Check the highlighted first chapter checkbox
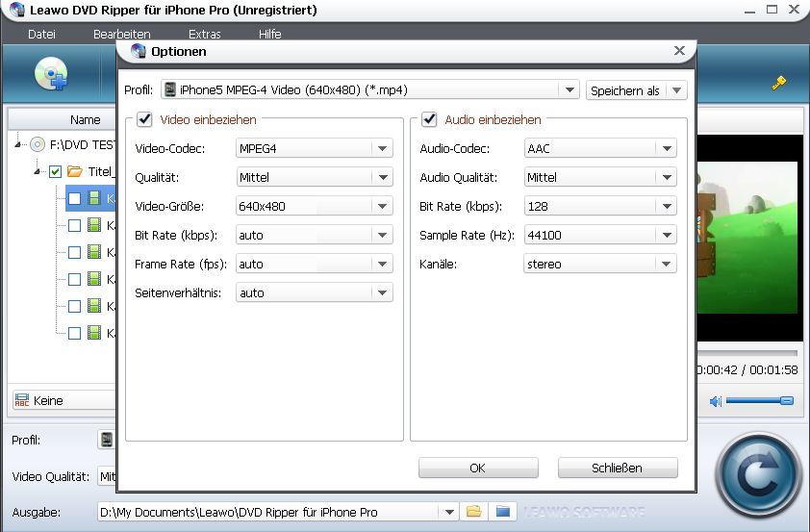Image resolution: width=810 pixels, height=532 pixels. tap(74, 198)
